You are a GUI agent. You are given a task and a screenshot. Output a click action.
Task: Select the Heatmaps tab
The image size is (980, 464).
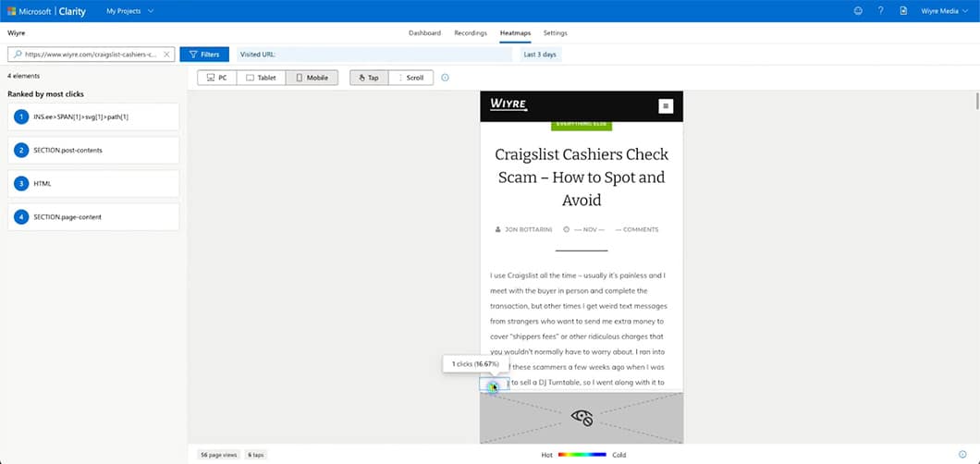click(515, 33)
